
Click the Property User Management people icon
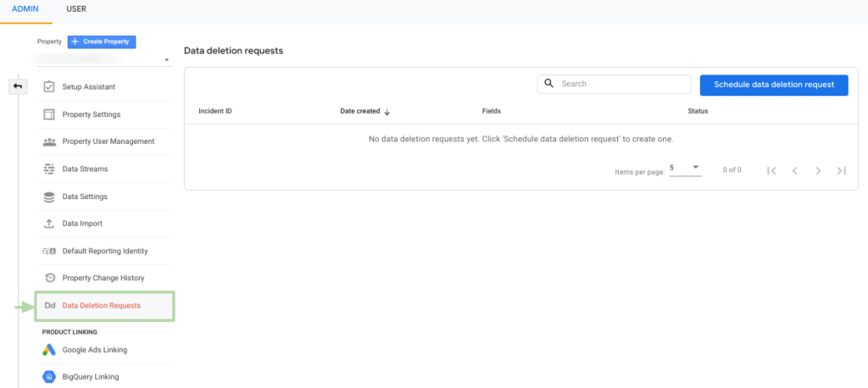coord(49,141)
